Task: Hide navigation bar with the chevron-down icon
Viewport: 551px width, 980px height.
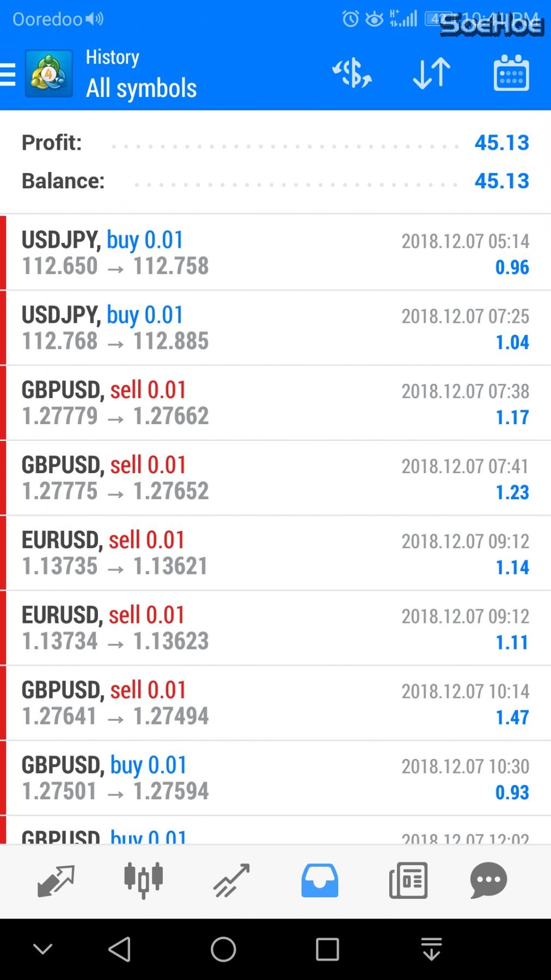Action: click(42, 950)
